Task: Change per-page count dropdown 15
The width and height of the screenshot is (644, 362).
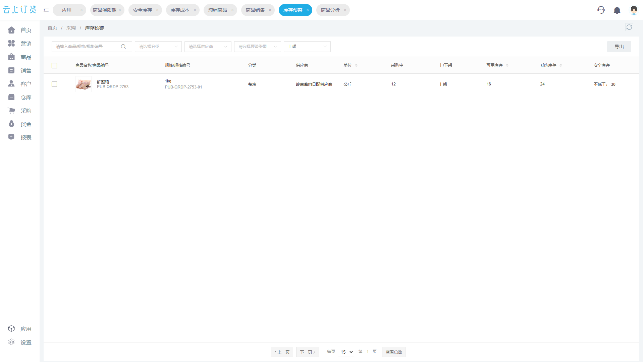Action: coord(346,352)
